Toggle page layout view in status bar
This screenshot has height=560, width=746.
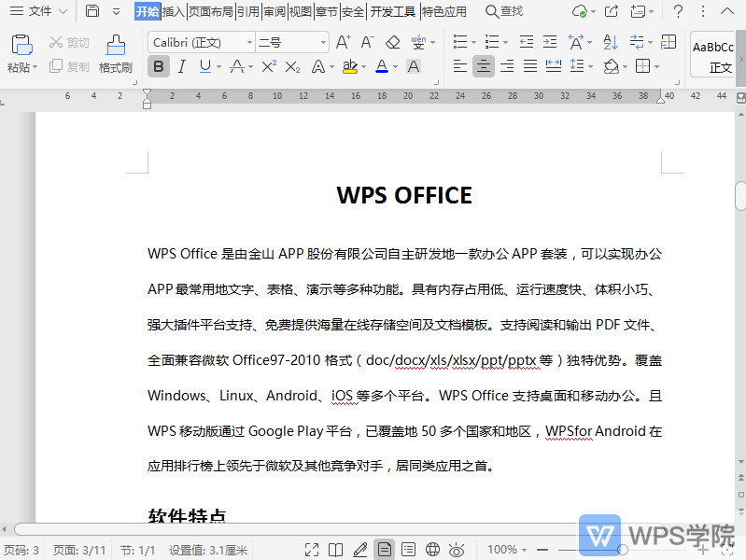tap(384, 550)
